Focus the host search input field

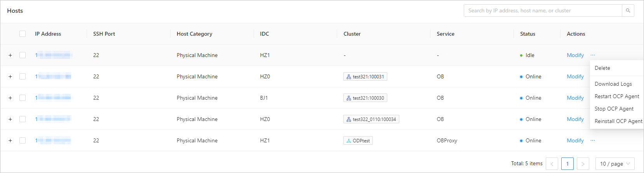(x=543, y=10)
